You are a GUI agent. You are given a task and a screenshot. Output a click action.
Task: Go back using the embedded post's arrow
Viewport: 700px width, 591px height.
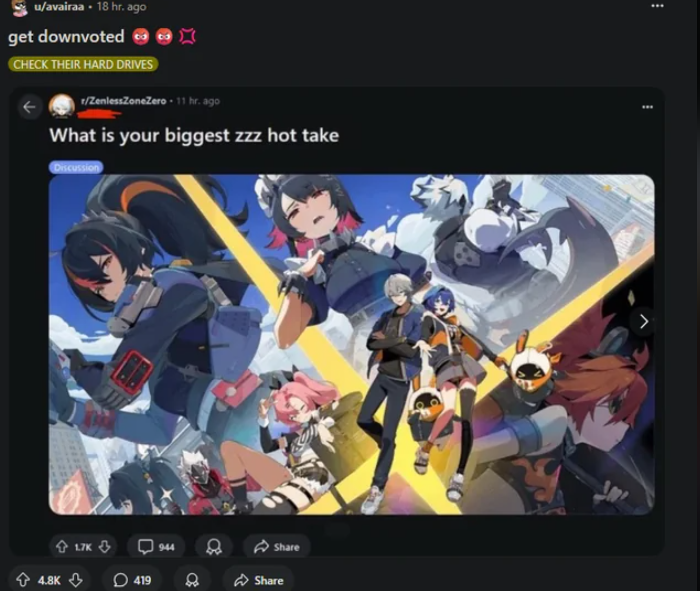pos(29,107)
